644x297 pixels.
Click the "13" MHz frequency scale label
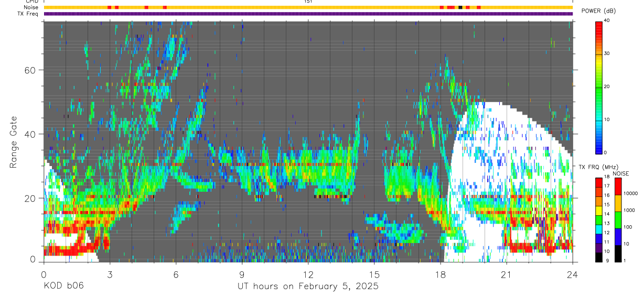click(607, 224)
